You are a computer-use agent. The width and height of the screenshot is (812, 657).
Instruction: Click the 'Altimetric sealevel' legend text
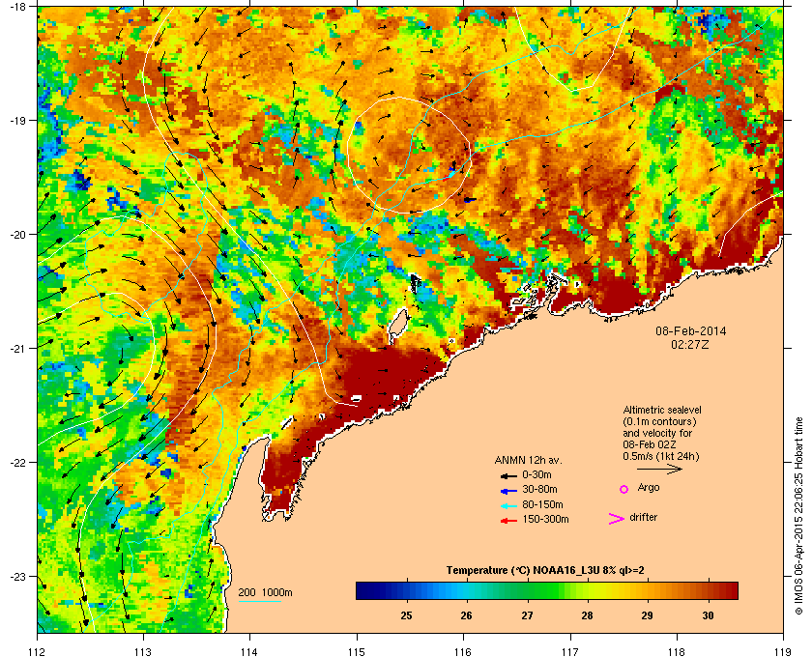pos(662,410)
